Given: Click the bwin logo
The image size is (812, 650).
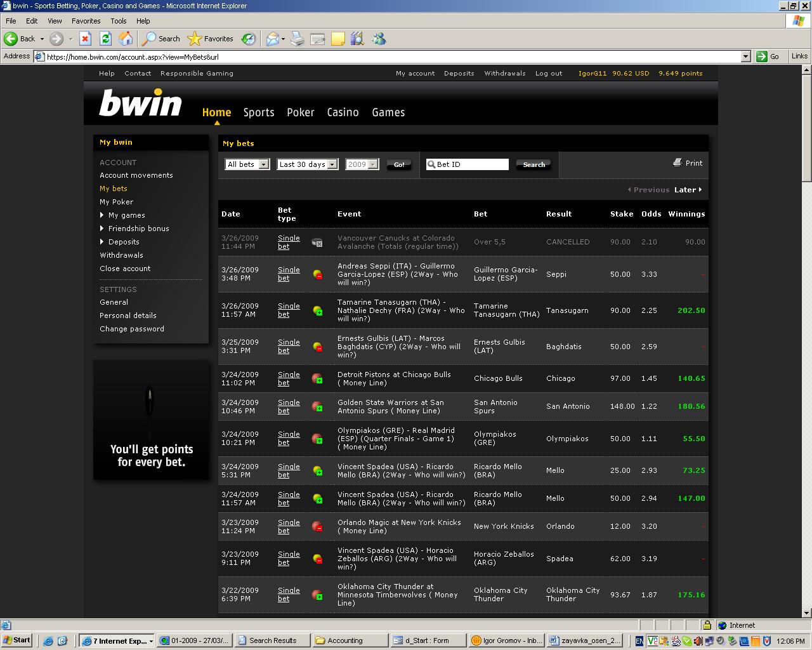Looking at the screenshot, I should pyautogui.click(x=140, y=103).
